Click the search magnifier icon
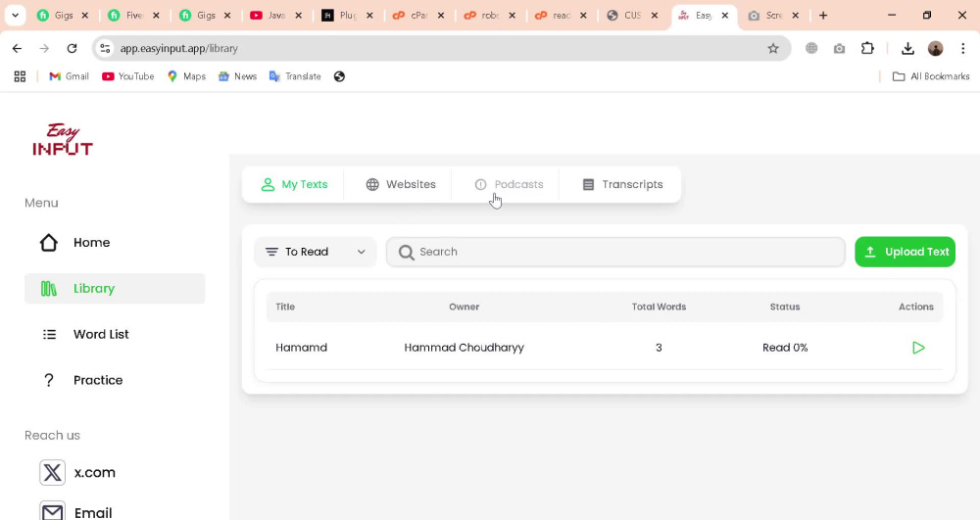Image resolution: width=980 pixels, height=520 pixels. 407,253
